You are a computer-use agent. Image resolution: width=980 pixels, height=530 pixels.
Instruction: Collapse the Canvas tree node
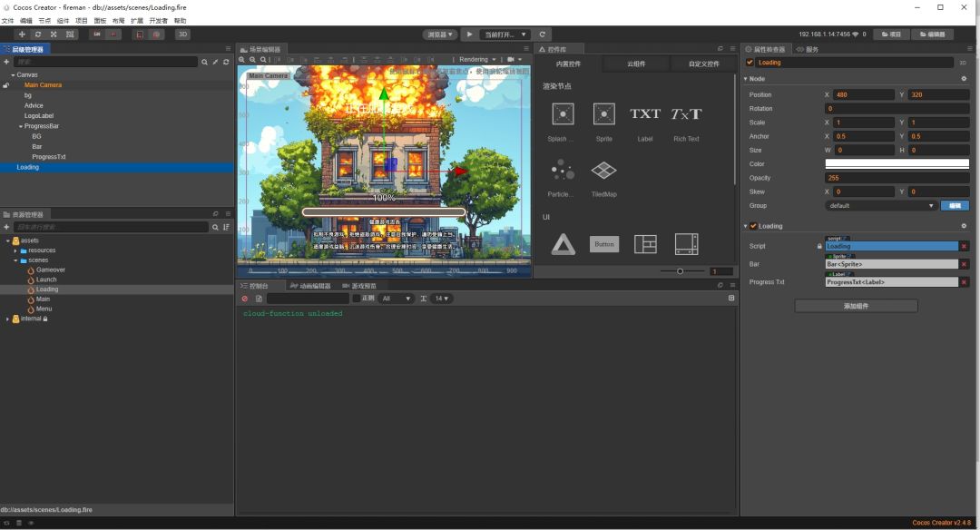[x=13, y=75]
